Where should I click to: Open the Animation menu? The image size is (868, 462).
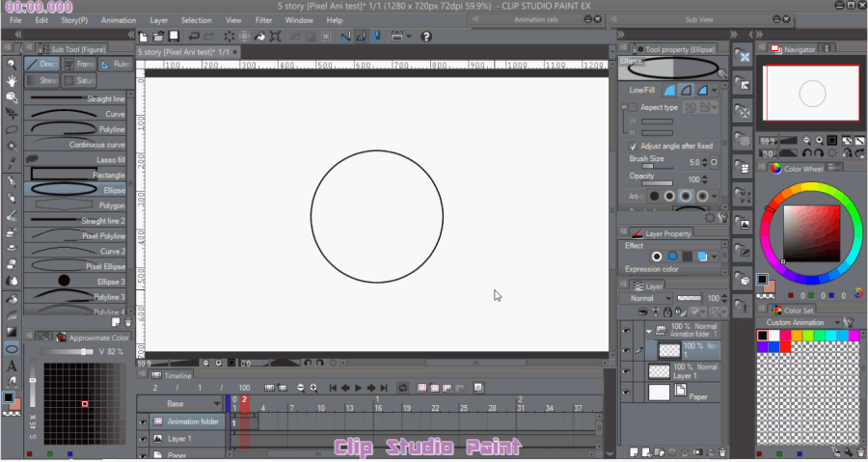coord(119,19)
